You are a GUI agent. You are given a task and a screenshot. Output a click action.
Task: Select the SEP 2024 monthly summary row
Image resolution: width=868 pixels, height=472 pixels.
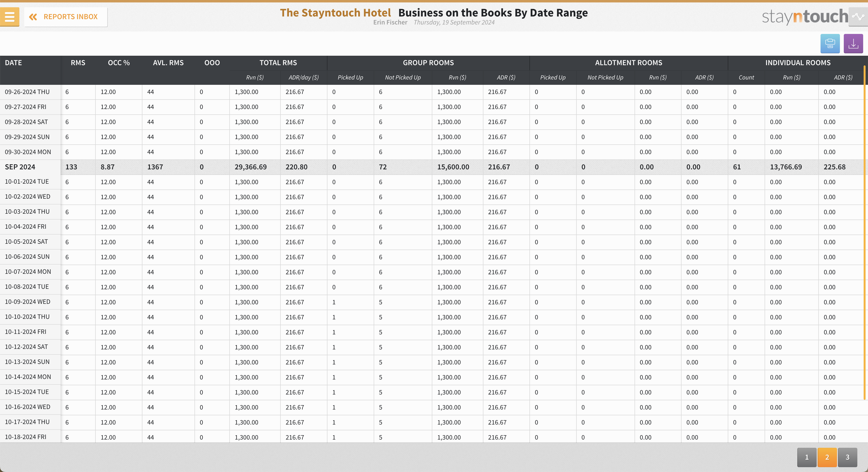pos(20,167)
